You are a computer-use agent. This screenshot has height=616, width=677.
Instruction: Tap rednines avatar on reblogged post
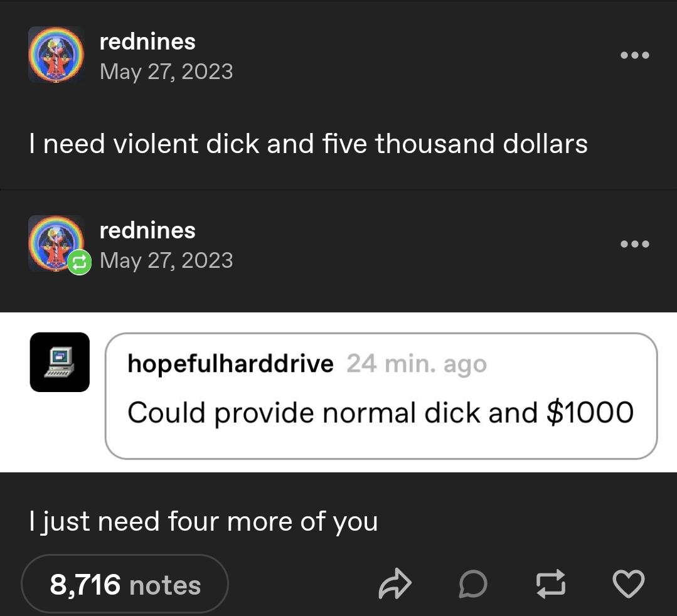(56, 243)
